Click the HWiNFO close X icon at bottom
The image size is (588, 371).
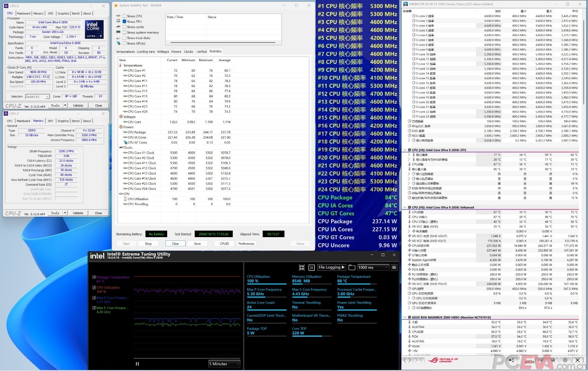577,360
